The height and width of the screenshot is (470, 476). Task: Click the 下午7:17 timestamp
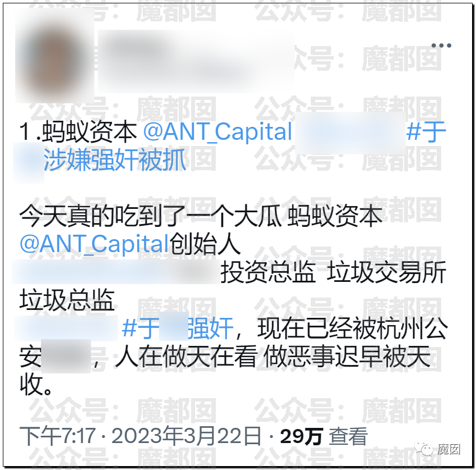pos(58,436)
